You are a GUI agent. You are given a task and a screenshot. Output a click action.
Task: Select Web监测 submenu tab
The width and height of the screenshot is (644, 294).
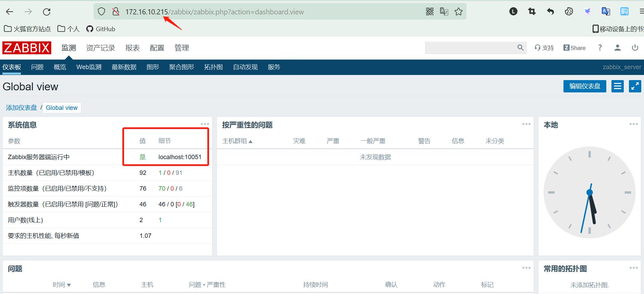[89, 67]
